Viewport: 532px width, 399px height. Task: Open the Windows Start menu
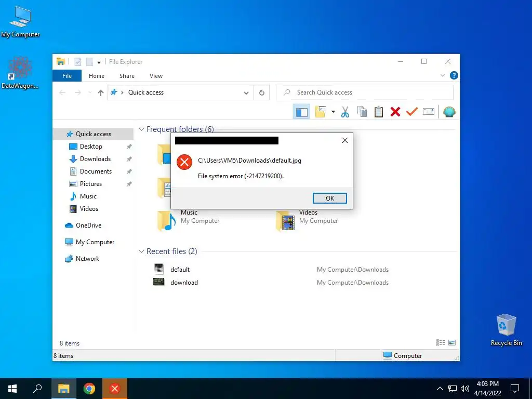point(12,389)
